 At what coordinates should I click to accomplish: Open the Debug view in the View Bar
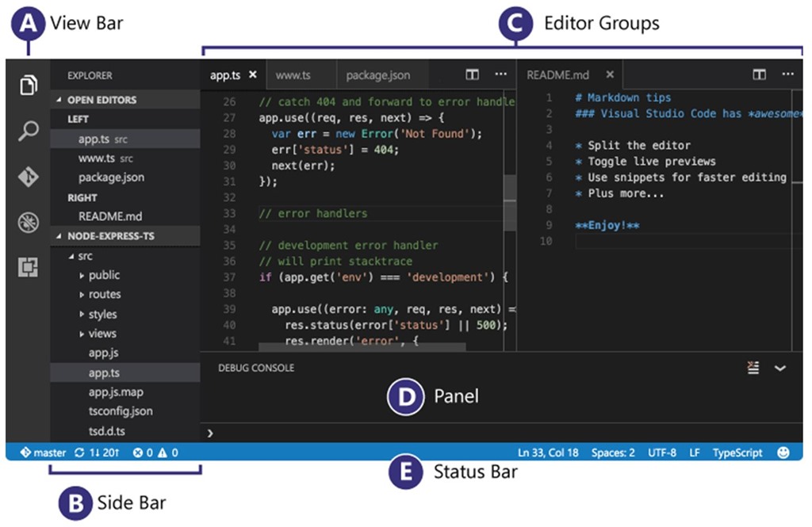pos(28,223)
